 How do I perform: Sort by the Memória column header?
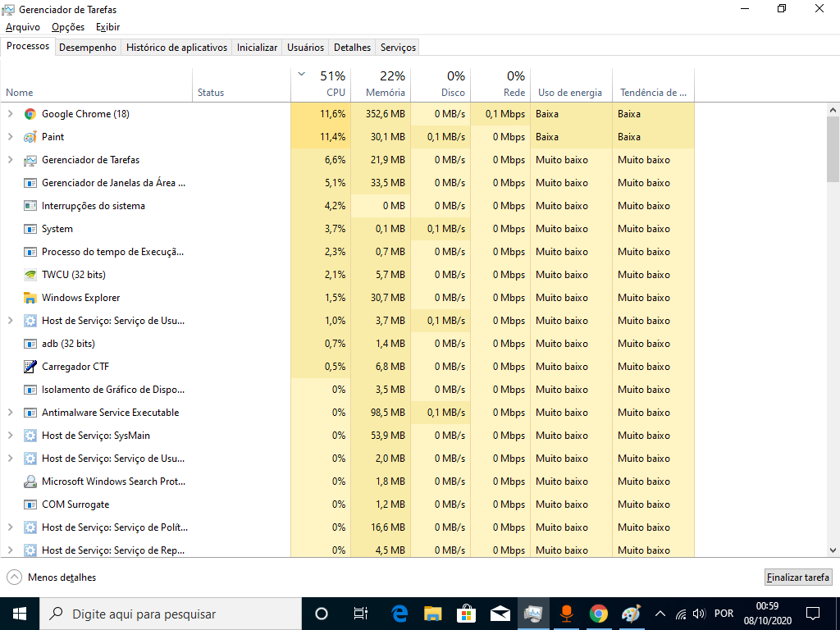point(381,84)
